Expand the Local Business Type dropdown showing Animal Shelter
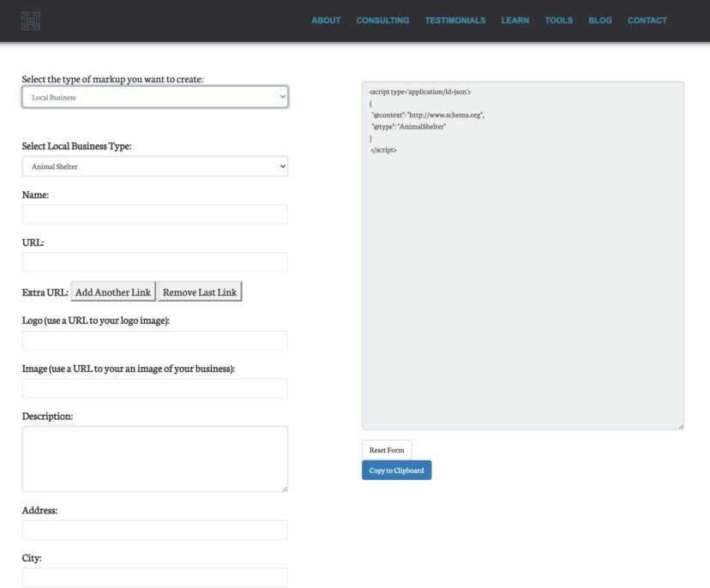 (155, 166)
